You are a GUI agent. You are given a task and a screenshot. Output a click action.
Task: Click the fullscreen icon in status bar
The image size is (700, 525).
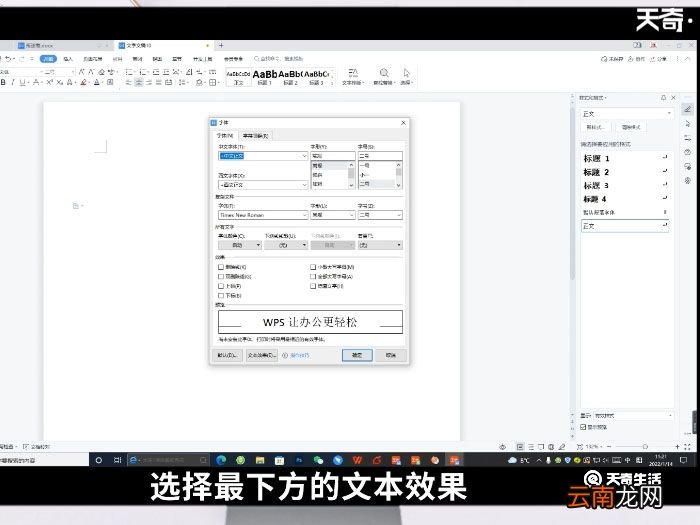point(687,446)
